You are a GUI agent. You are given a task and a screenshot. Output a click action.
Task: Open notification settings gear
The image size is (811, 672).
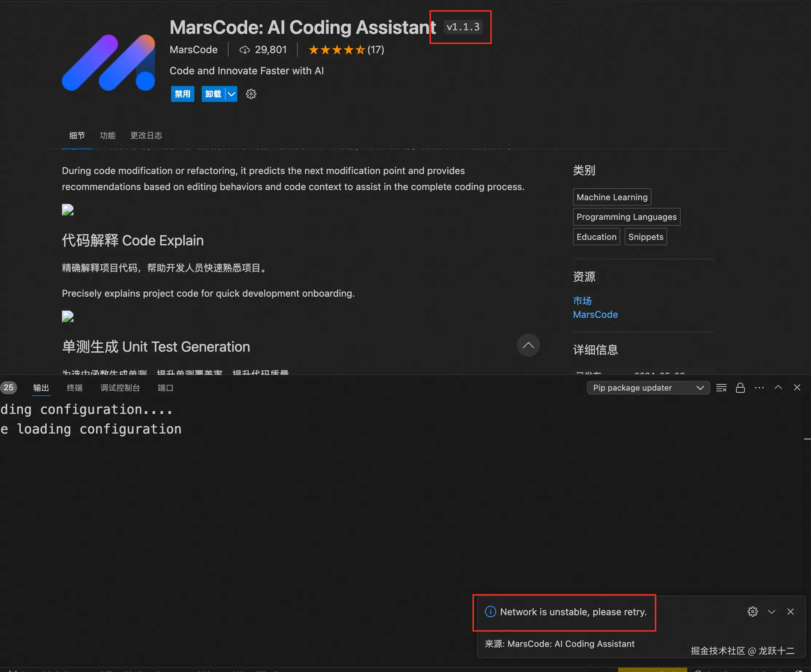coord(752,612)
